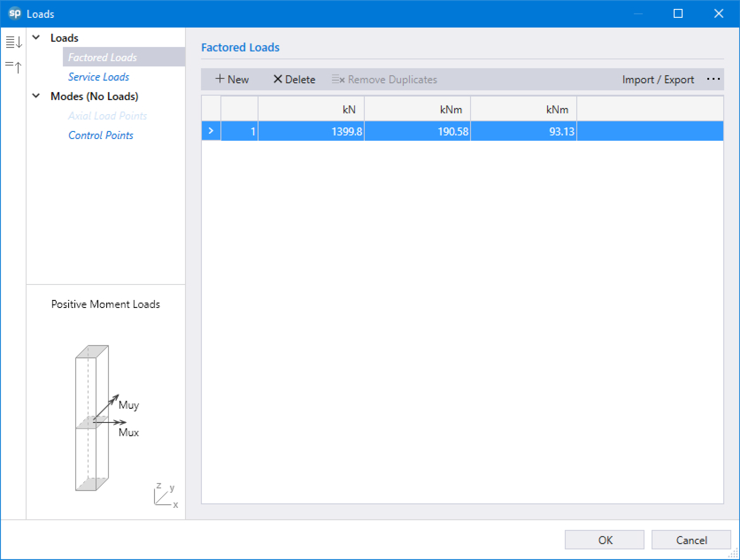Select the Loads tree heading
Screen dimensions: 740x560
click(64, 38)
